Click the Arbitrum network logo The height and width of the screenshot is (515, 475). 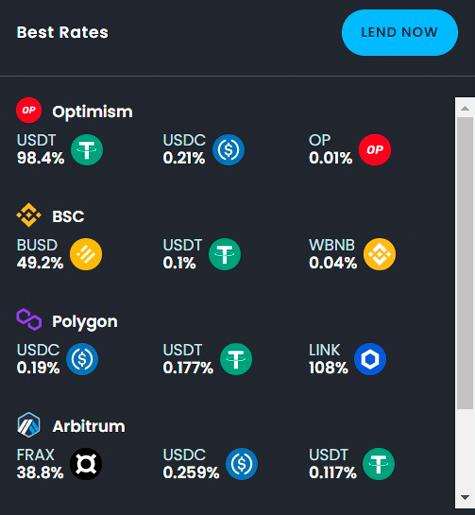[29, 425]
